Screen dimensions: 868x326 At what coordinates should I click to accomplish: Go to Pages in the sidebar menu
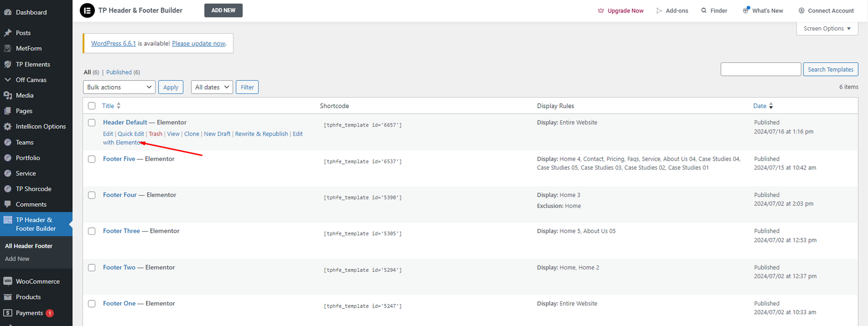24,111
